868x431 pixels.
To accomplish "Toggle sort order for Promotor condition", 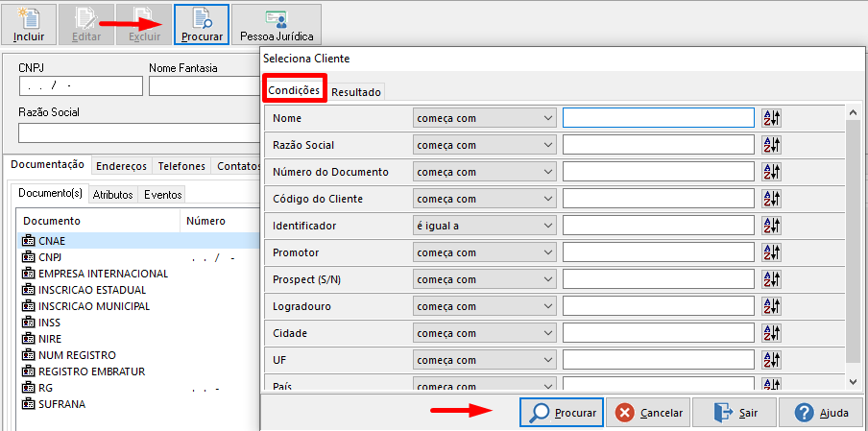I will (771, 252).
